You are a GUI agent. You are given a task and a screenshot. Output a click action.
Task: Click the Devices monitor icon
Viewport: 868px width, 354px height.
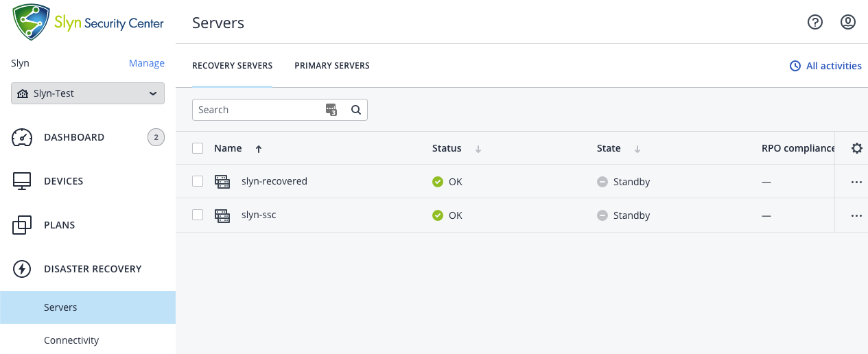(x=23, y=181)
